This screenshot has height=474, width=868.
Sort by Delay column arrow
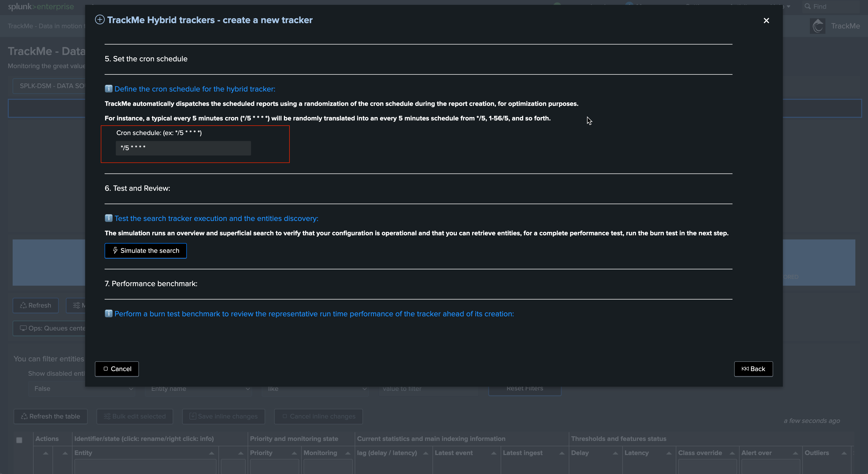click(x=615, y=453)
